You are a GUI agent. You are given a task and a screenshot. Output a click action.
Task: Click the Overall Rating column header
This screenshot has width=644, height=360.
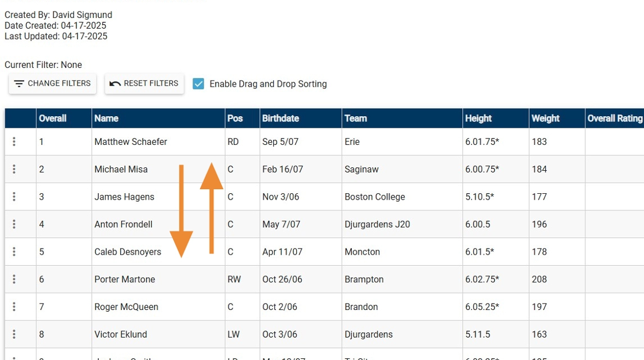coord(614,118)
